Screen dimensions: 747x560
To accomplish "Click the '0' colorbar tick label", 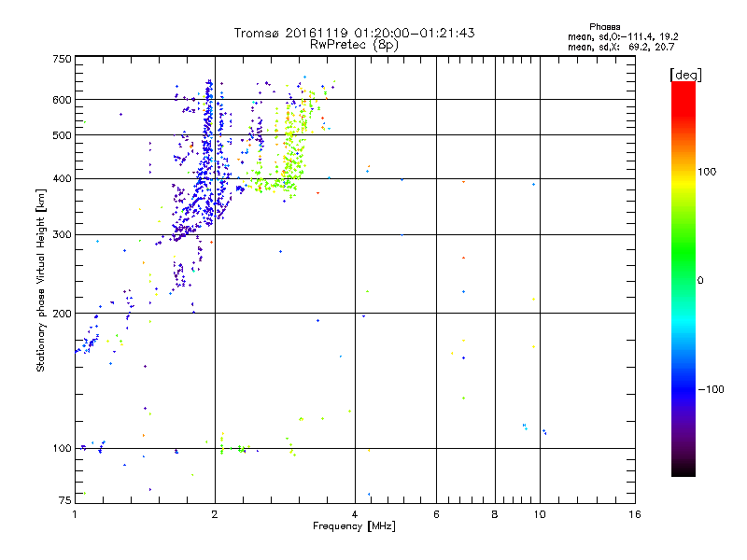I will [x=700, y=281].
